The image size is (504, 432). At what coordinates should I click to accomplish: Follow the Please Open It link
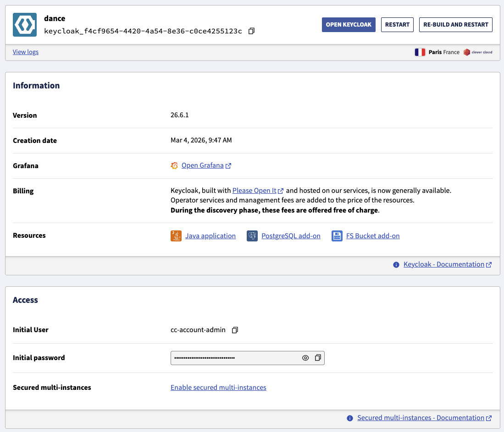coord(254,191)
